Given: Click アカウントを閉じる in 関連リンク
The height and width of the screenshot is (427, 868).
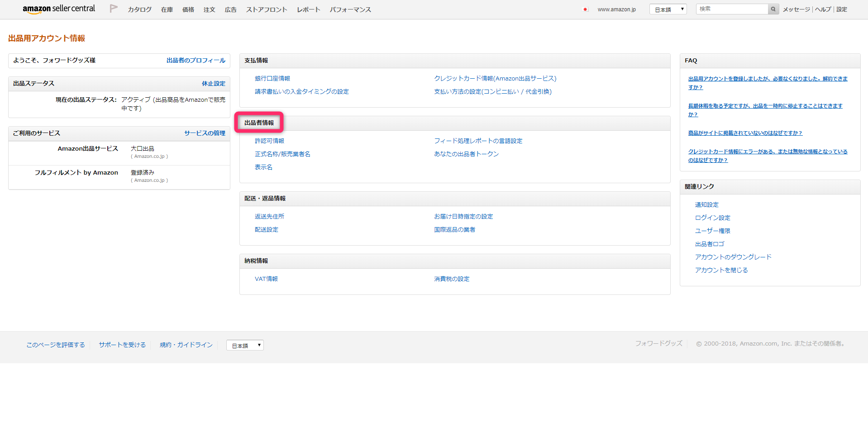Looking at the screenshot, I should click(721, 270).
